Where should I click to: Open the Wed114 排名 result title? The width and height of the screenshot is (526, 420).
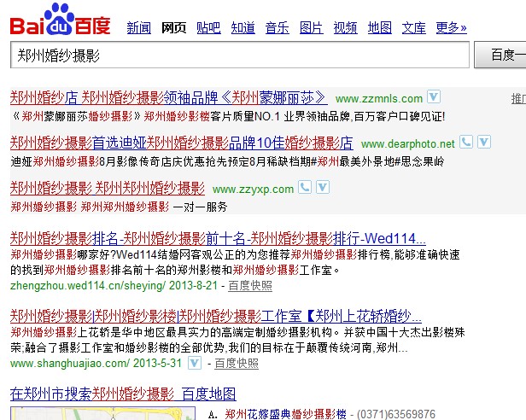218,237
